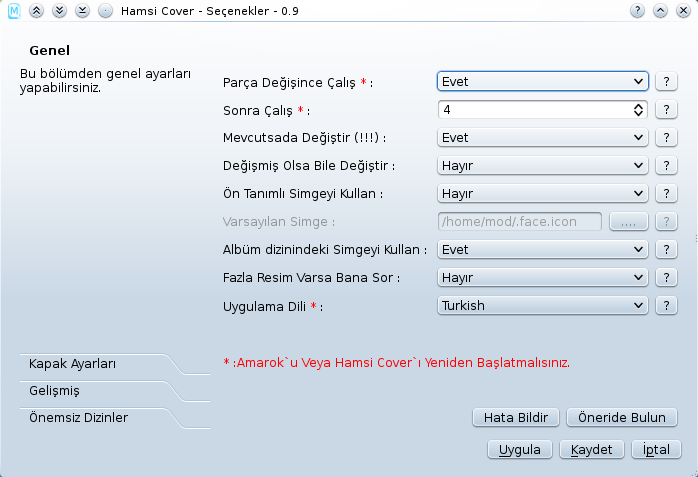Click the round dot titlebar button
The width and height of the screenshot is (698, 477).
pyautogui.click(x=106, y=11)
